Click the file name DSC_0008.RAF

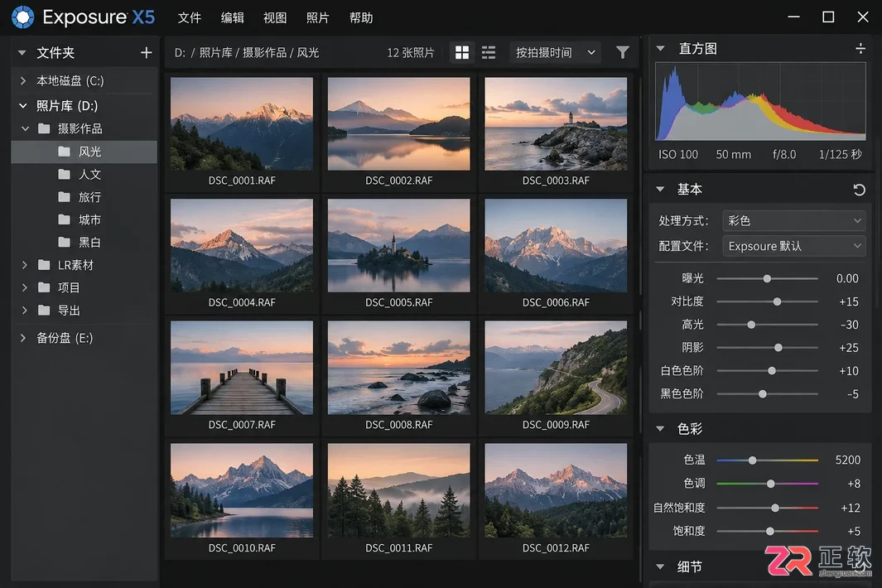tap(399, 425)
